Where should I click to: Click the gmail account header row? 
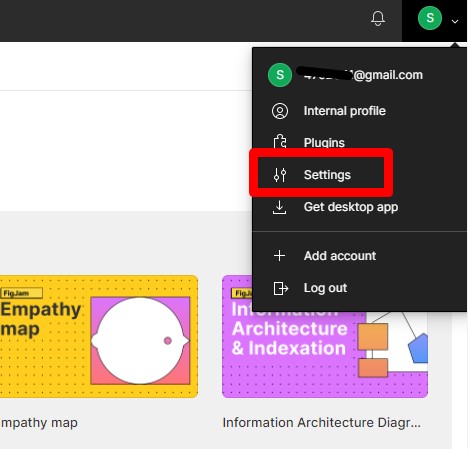(359, 75)
